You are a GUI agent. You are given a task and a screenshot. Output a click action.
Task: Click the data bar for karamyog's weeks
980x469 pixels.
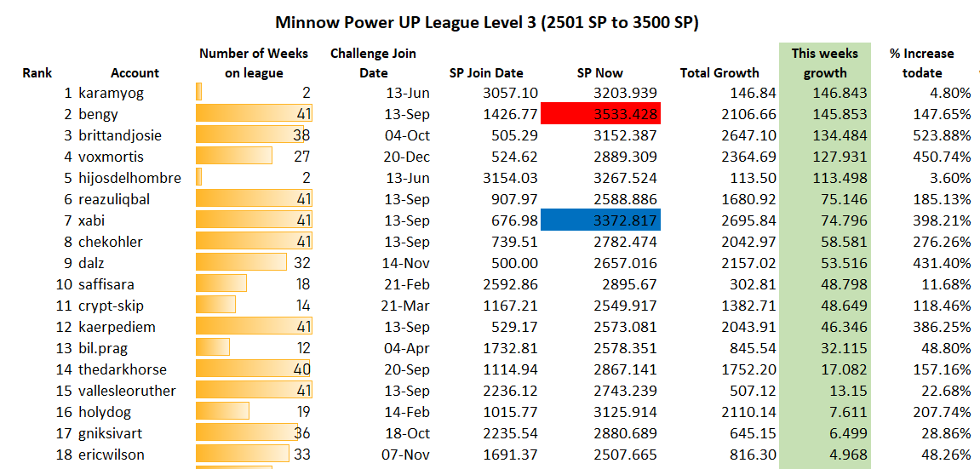[x=198, y=93]
